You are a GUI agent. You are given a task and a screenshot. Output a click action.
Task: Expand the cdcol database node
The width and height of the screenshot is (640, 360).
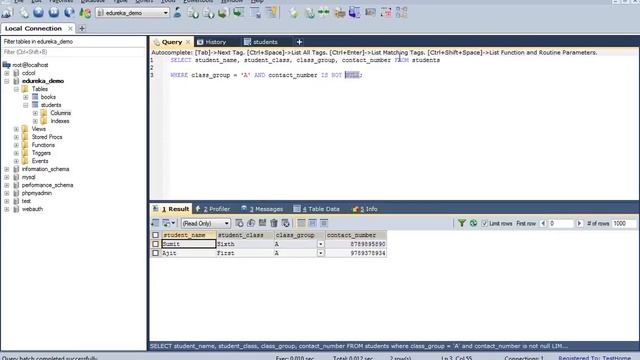point(7,73)
